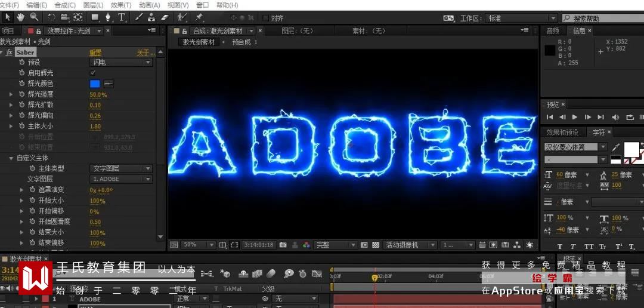Image resolution: width=644 pixels, height=308 pixels.
Task: Click the eyedropper in Character panel
Action: click(x=615, y=147)
